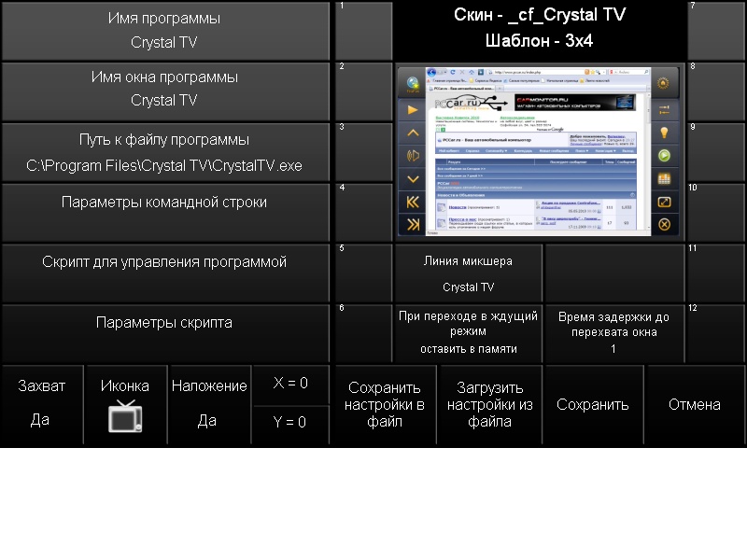The width and height of the screenshot is (747, 560).
Task: Select template slot number 7
Action: pyautogui.click(x=716, y=31)
